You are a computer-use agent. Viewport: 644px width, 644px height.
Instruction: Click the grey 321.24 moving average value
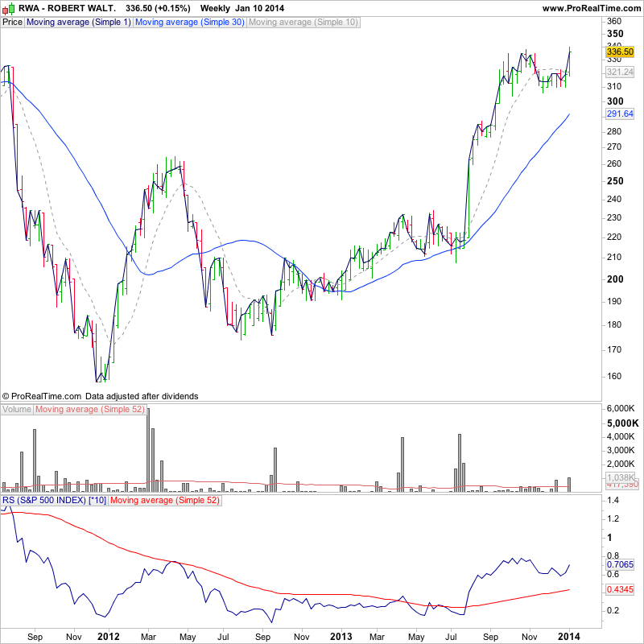point(620,72)
